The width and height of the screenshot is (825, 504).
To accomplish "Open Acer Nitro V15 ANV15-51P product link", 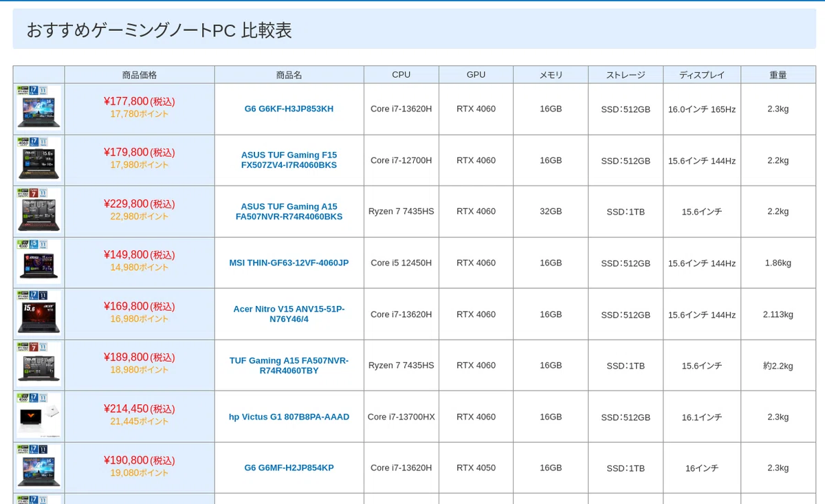I will (x=289, y=314).
